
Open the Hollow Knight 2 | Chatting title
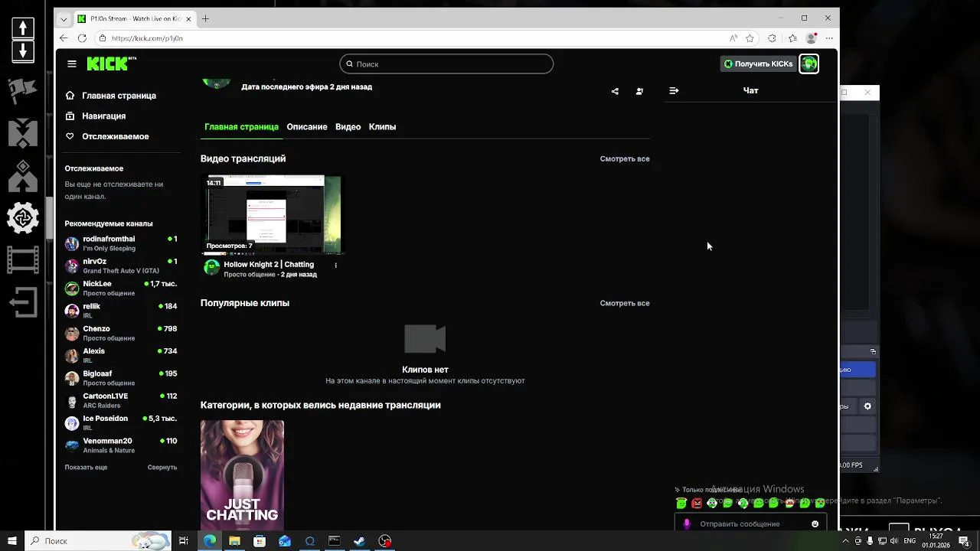tap(269, 265)
